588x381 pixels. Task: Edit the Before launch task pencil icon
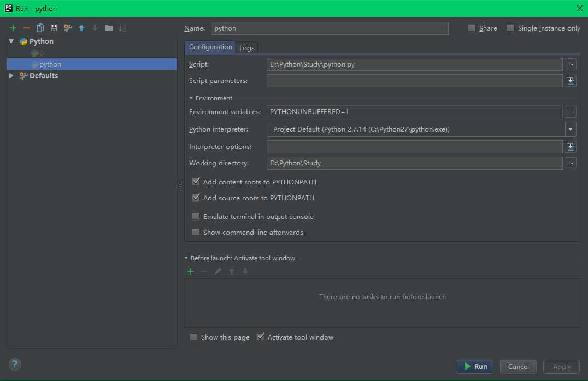[218, 271]
